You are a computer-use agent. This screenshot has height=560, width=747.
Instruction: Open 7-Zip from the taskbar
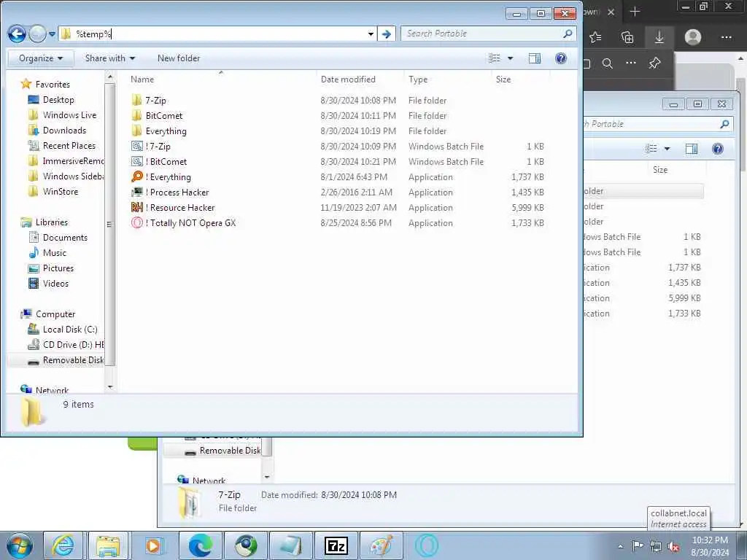click(x=336, y=545)
